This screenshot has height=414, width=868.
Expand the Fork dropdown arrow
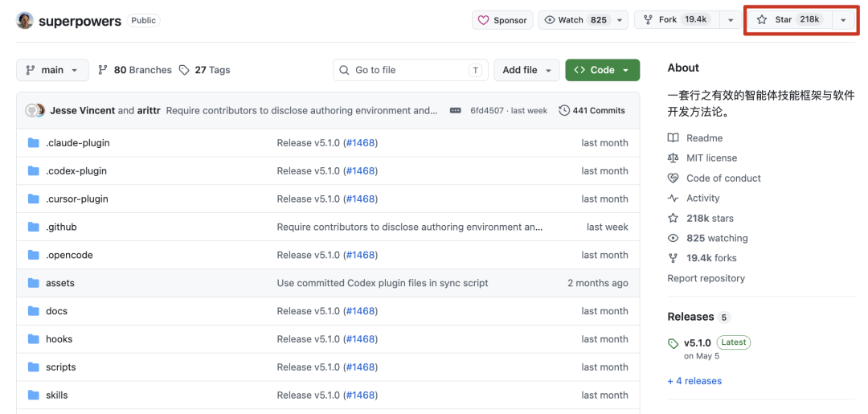tap(731, 20)
